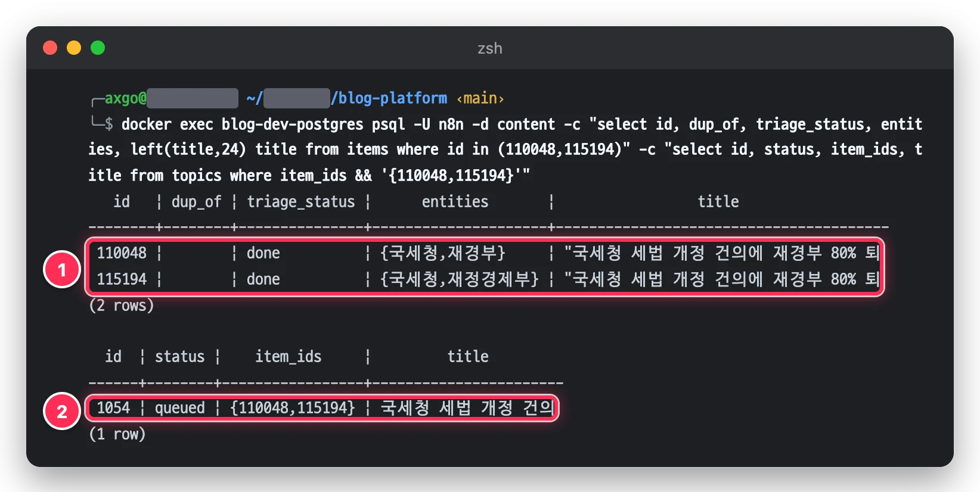Click the triage_status column header

pos(301,202)
